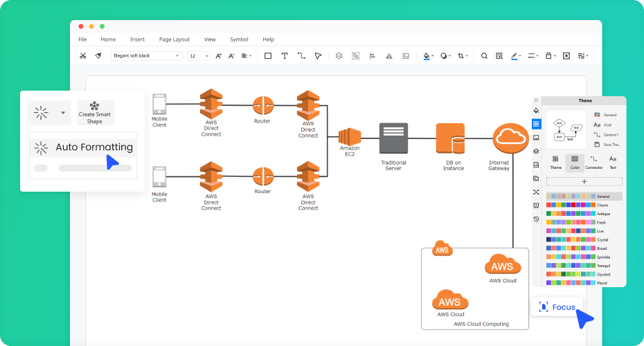Open the history icon in right sidebar

tap(536, 219)
